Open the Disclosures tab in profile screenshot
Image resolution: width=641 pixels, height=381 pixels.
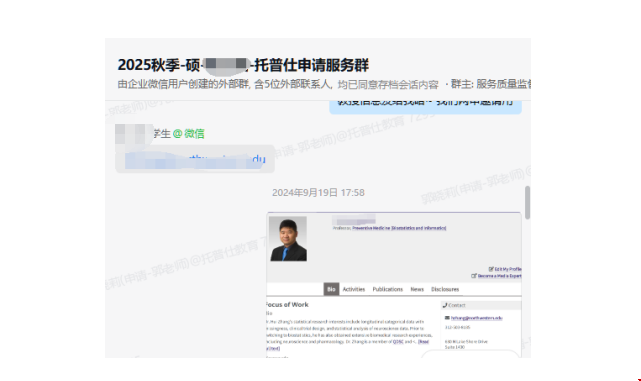[x=445, y=289]
